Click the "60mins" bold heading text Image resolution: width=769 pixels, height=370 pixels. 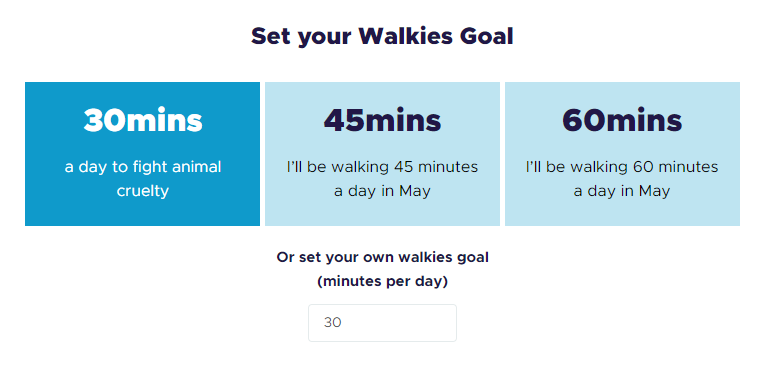(x=622, y=120)
